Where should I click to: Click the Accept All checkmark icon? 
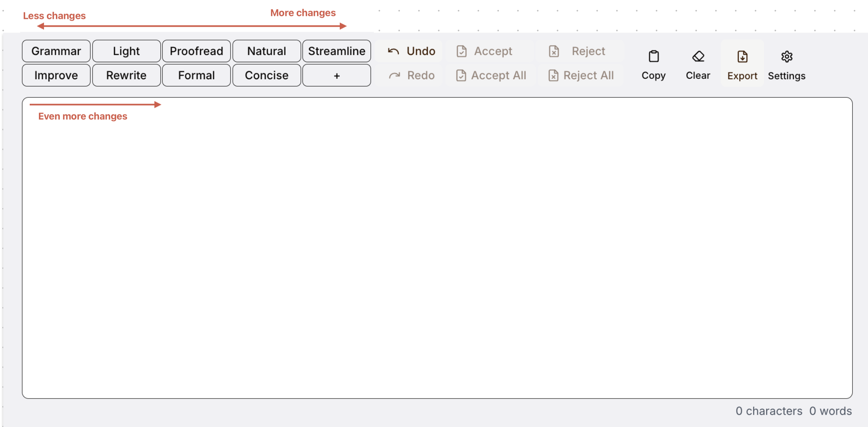pyautogui.click(x=461, y=75)
